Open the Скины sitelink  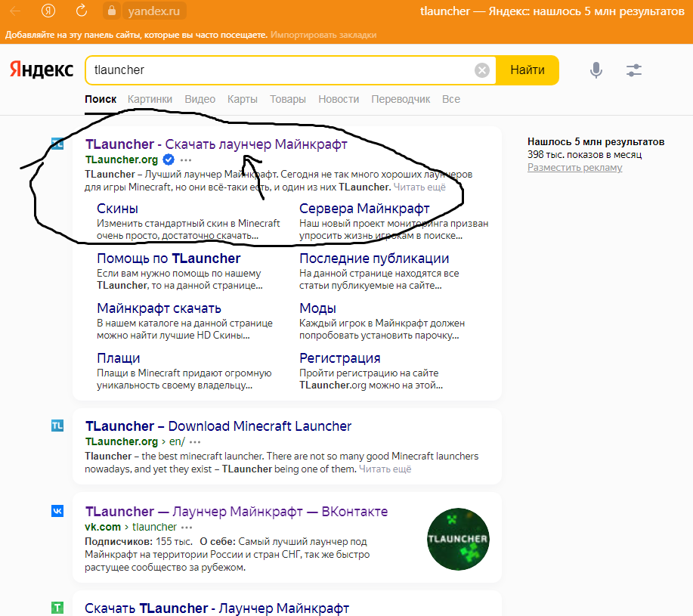point(117,208)
